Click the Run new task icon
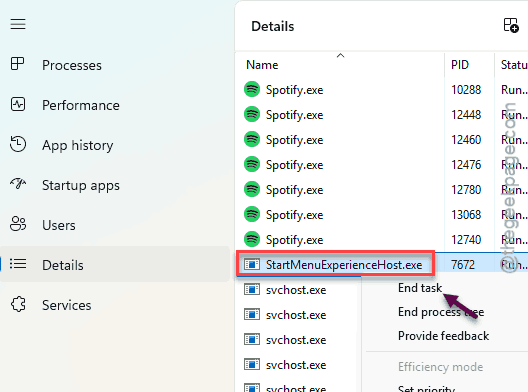 [510, 25]
